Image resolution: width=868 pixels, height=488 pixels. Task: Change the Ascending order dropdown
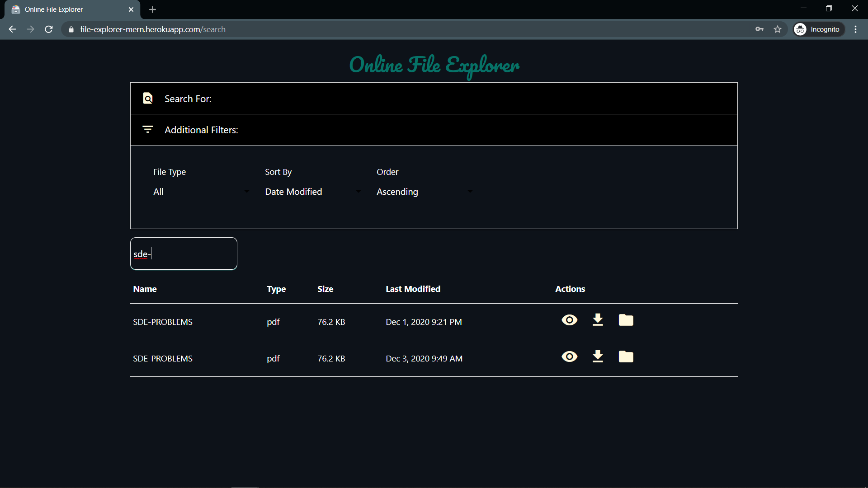[426, 192]
